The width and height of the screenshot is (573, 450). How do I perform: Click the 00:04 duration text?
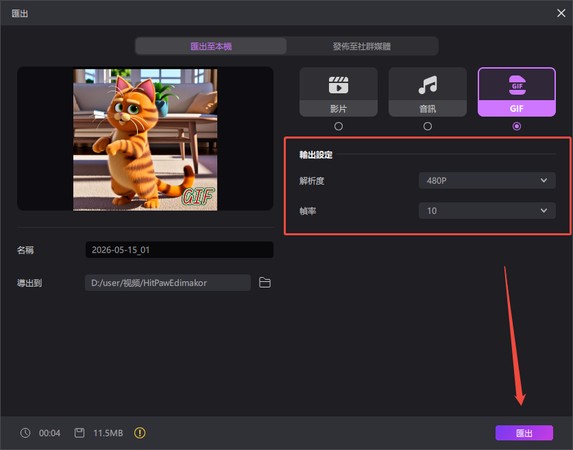pos(49,433)
